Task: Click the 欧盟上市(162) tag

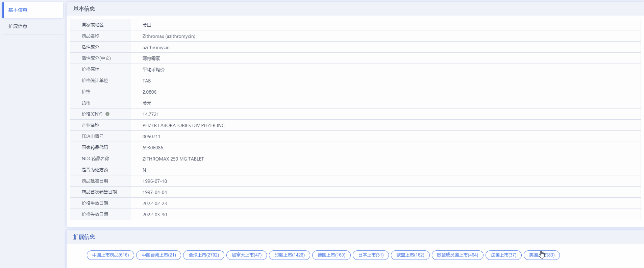Action: (410, 255)
